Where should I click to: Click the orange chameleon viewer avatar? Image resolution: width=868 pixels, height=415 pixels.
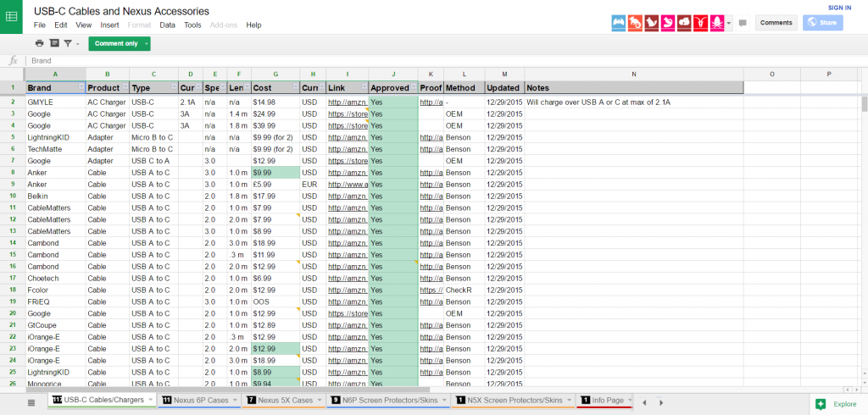tap(635, 23)
